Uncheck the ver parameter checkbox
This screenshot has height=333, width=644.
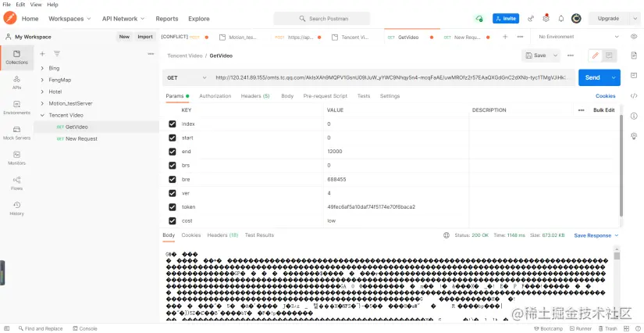pyautogui.click(x=173, y=193)
